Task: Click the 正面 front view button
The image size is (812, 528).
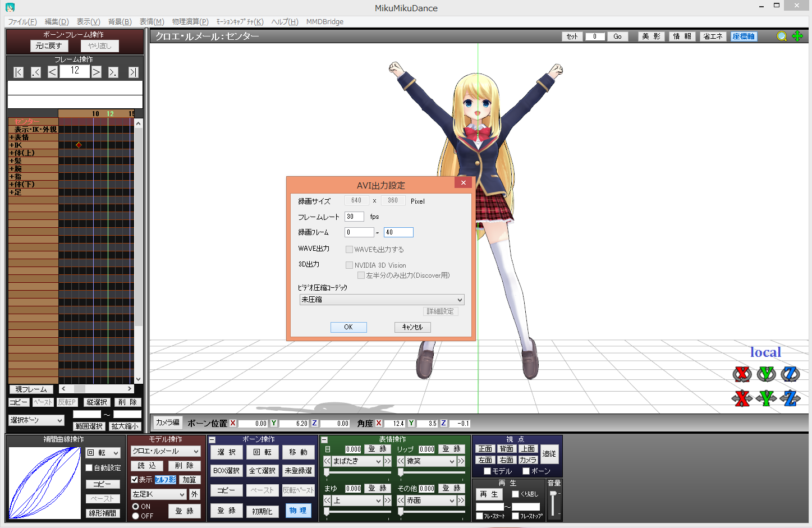Action: (485, 449)
